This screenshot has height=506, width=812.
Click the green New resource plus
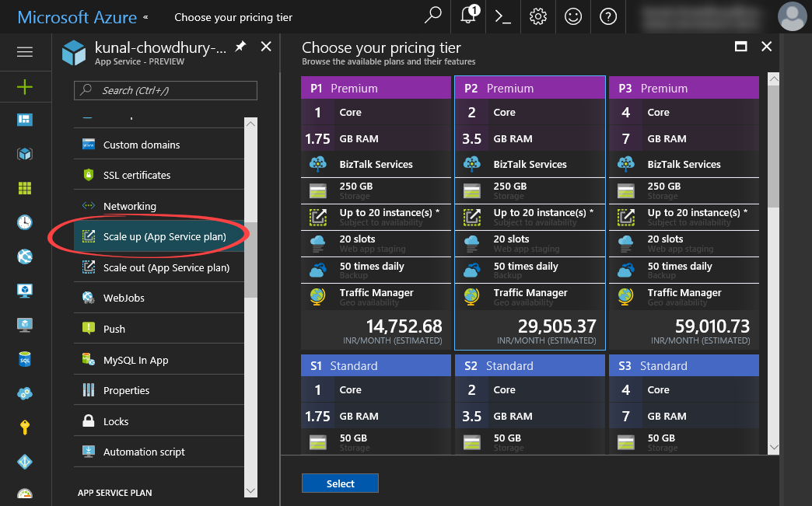pos(25,86)
